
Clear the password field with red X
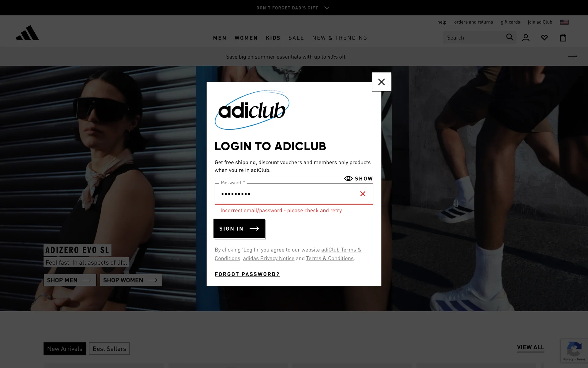363,194
